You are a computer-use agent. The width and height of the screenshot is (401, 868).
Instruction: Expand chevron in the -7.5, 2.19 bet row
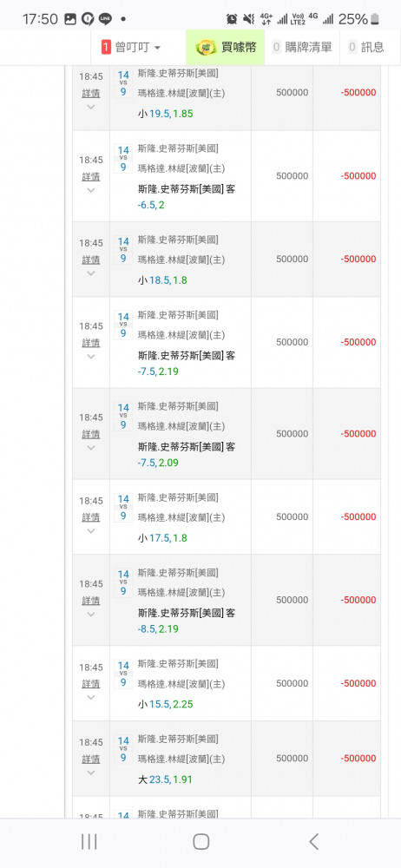pyautogui.click(x=91, y=357)
